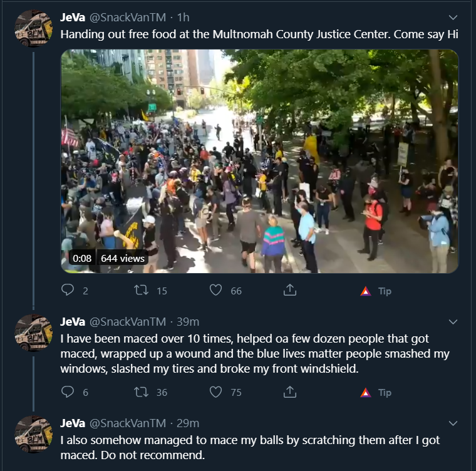Click the avatar beside the 29m tweet
The height and width of the screenshot is (471, 476).
click(x=34, y=435)
